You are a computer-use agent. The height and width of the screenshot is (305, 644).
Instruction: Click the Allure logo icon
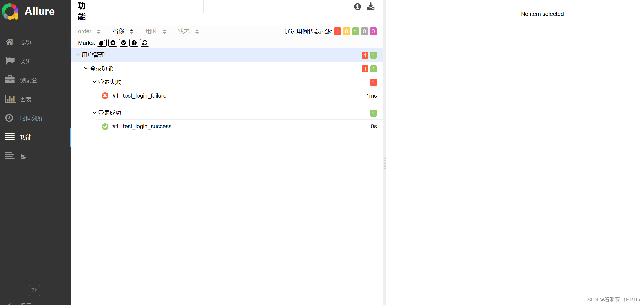(x=10, y=11)
